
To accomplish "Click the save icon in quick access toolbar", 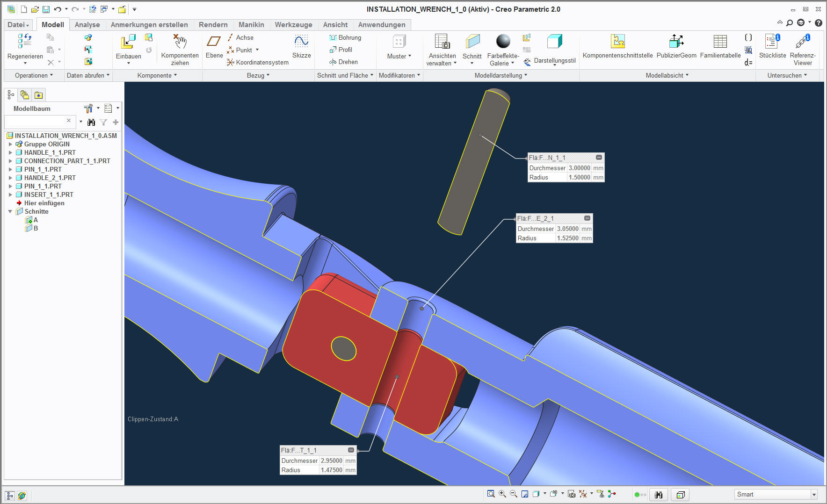I will click(46, 9).
